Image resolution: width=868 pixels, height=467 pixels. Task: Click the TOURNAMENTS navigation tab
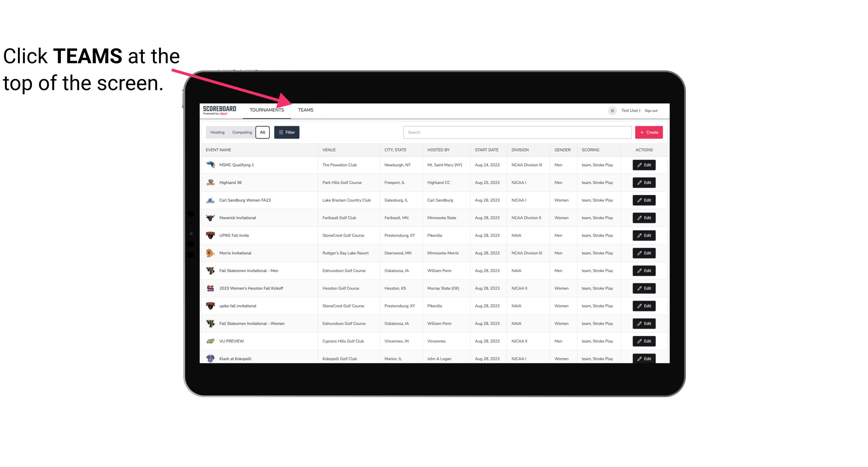[x=267, y=110]
